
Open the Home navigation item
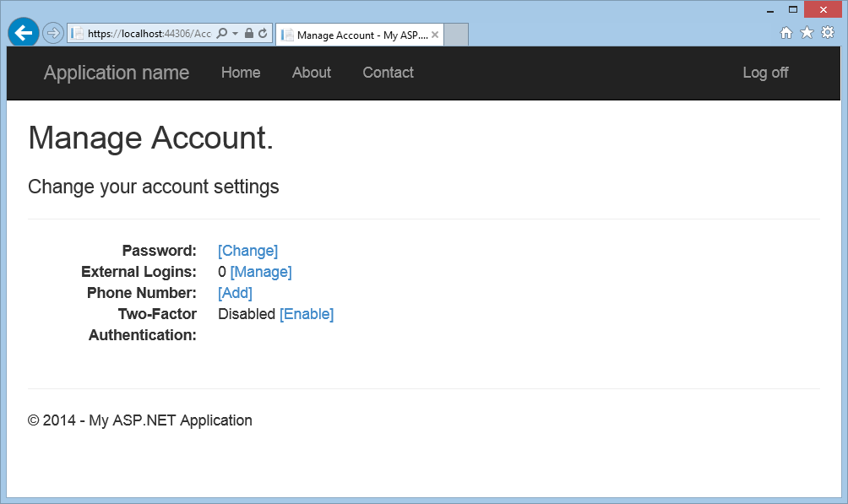pyautogui.click(x=241, y=73)
